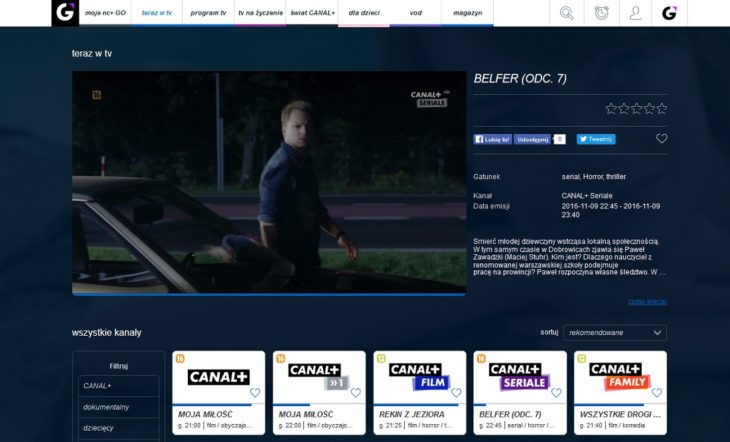Click the Facebook share count box
Image resolution: width=730 pixels, height=442 pixels.
(559, 139)
